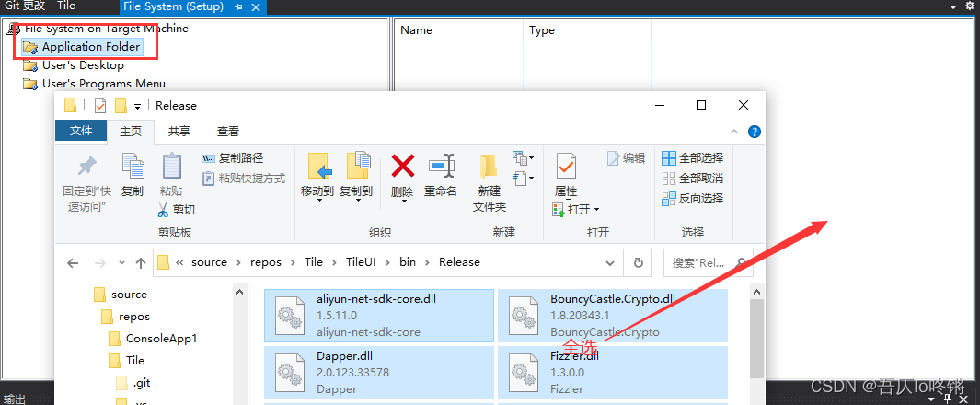Open the 共享 ribbon tab

pos(179,131)
